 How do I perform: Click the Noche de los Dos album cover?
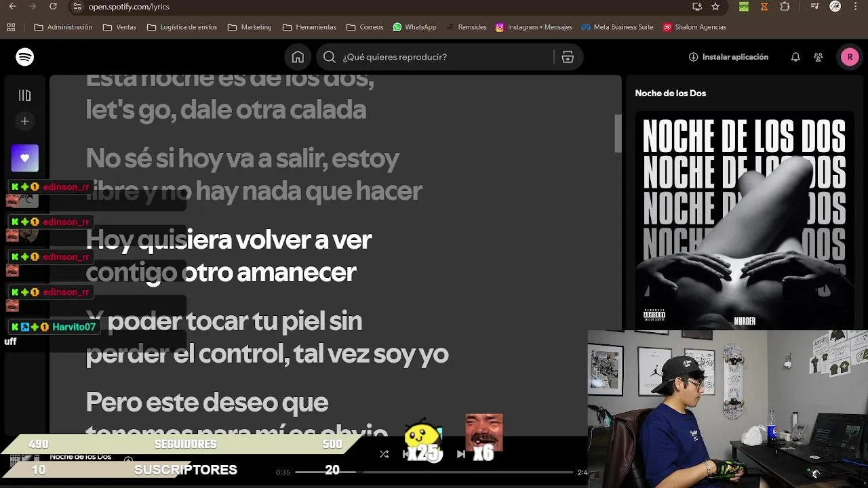[745, 221]
